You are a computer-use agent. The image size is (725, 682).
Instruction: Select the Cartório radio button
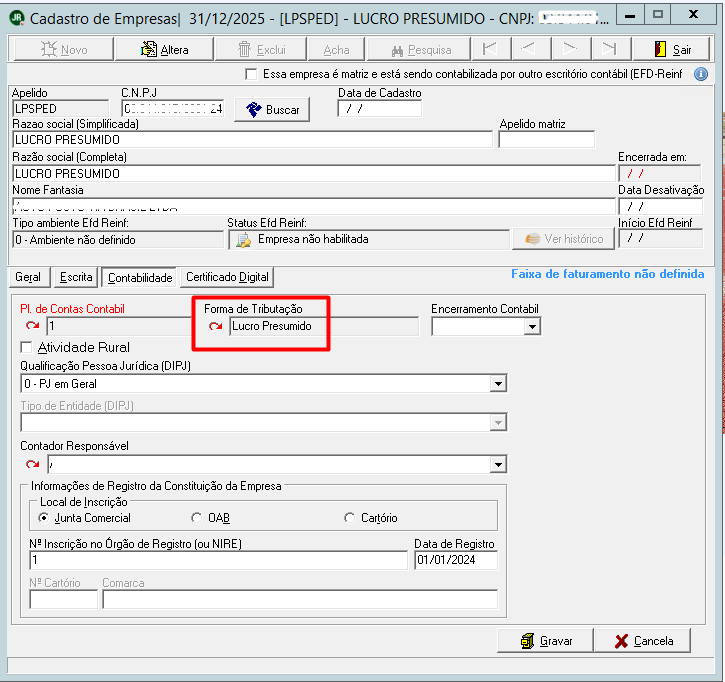pos(350,518)
